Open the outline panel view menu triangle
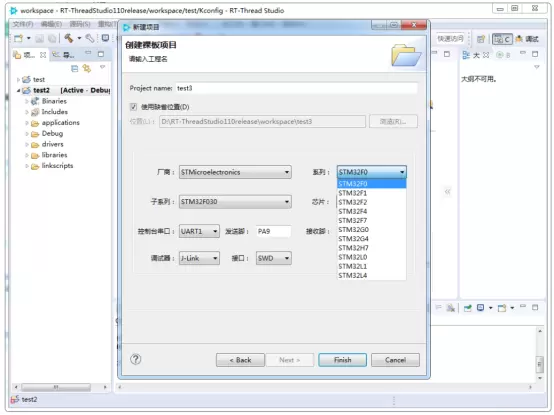This screenshot has width=554, height=415. pyautogui.click(x=537, y=67)
